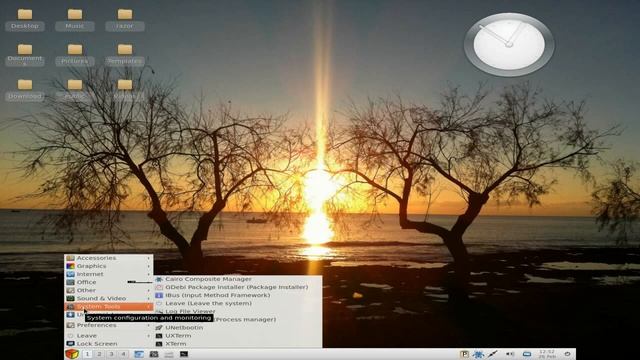Viewport: 640px width, 360px height.
Task: Open the Other menu category
Action: click(109, 290)
